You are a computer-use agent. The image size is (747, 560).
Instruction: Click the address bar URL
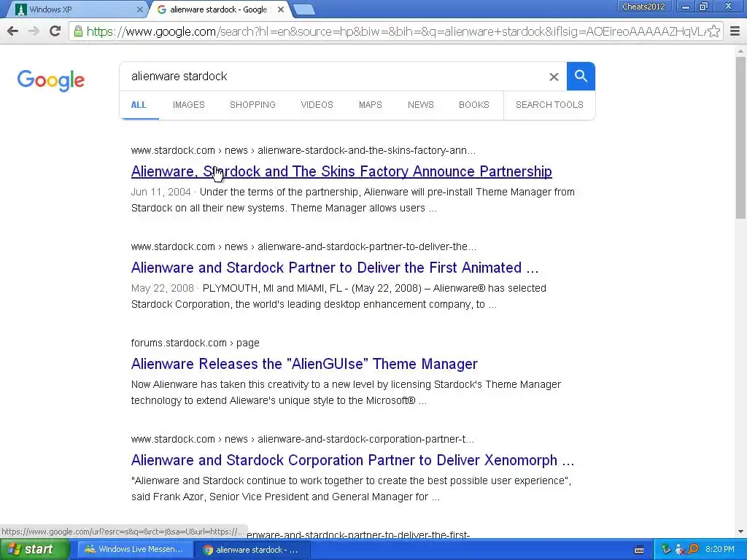pos(395,31)
